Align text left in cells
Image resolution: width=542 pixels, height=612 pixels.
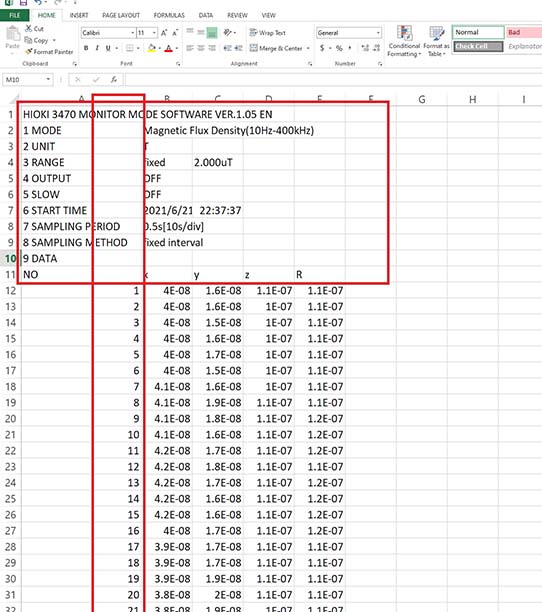click(190, 48)
